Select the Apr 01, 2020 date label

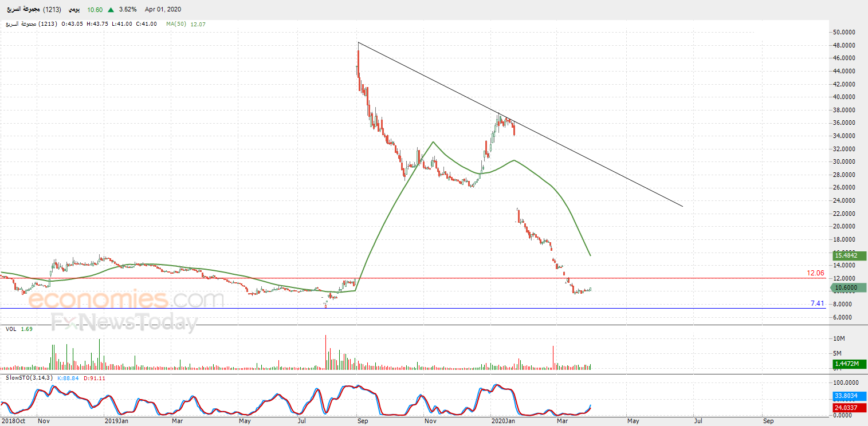pyautogui.click(x=163, y=10)
